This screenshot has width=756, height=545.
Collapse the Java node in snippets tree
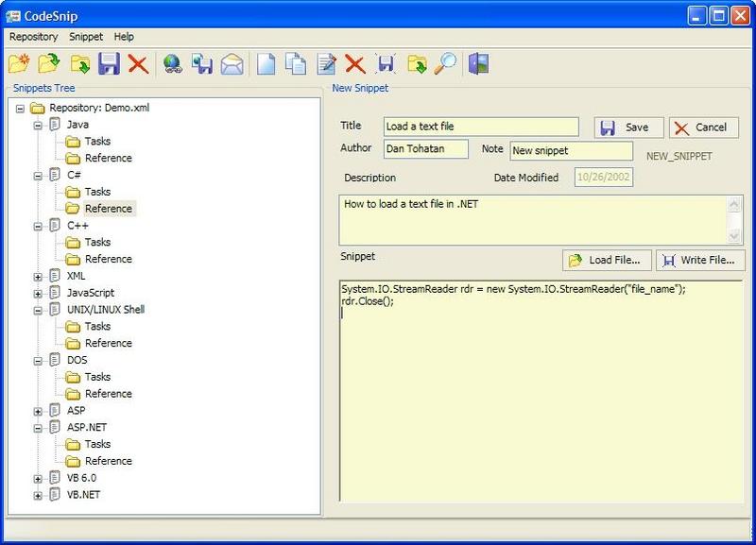pos(38,125)
